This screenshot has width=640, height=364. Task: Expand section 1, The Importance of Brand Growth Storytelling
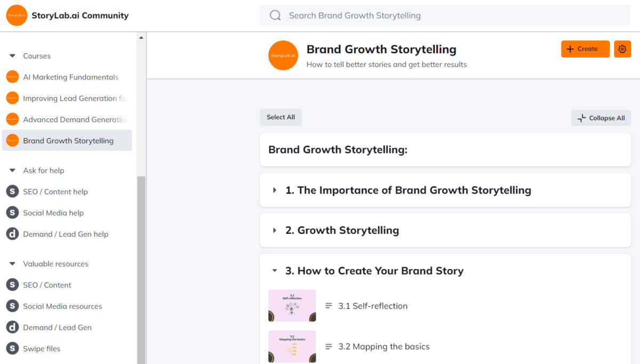pyautogui.click(x=274, y=190)
